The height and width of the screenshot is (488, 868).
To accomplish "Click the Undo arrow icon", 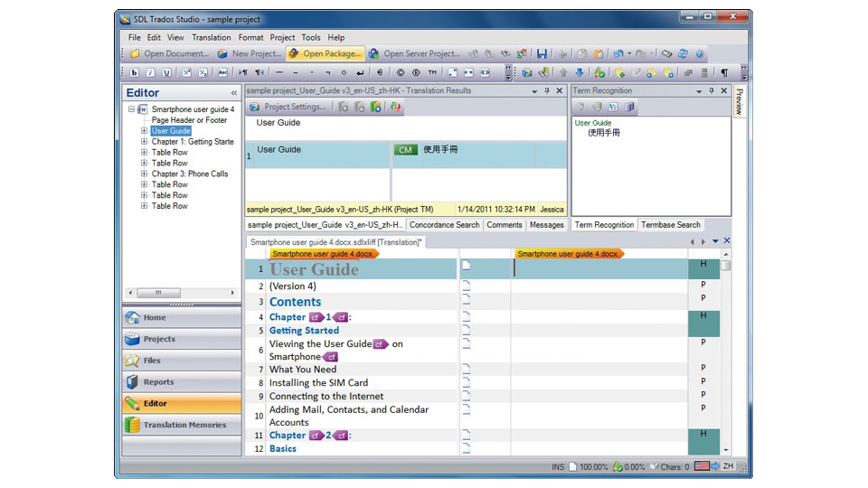I will [x=618, y=53].
